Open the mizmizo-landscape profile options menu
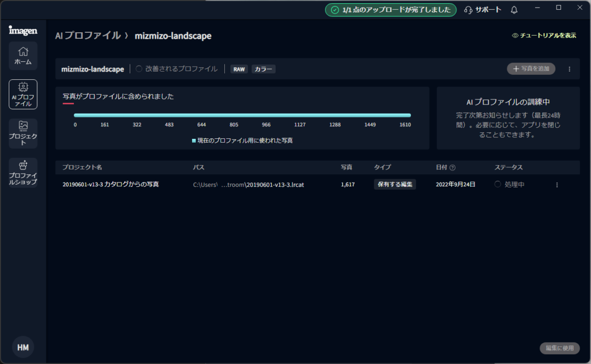The height and width of the screenshot is (364, 591). point(569,69)
